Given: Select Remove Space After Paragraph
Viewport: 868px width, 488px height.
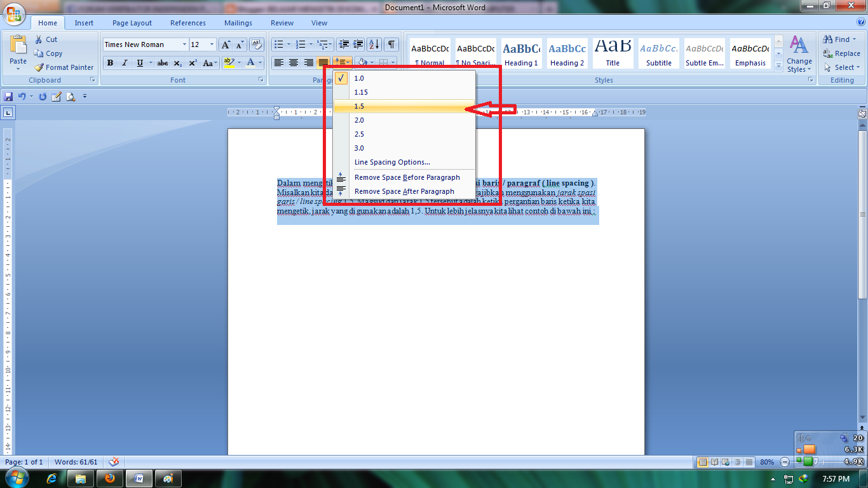Looking at the screenshot, I should coord(405,191).
